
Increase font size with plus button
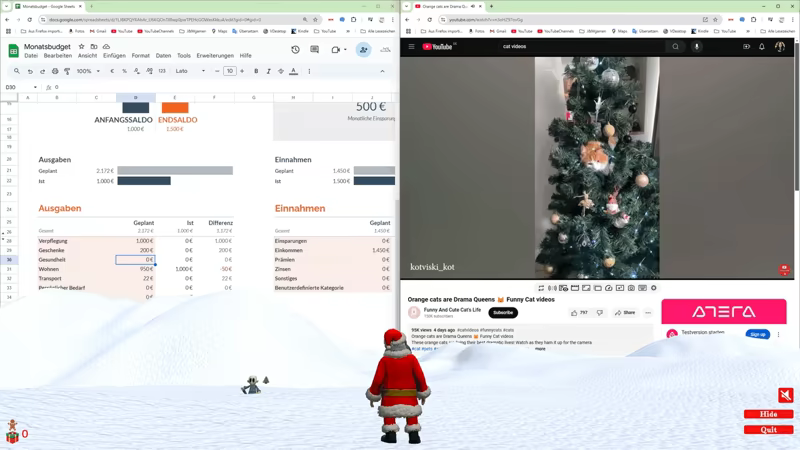(242, 71)
